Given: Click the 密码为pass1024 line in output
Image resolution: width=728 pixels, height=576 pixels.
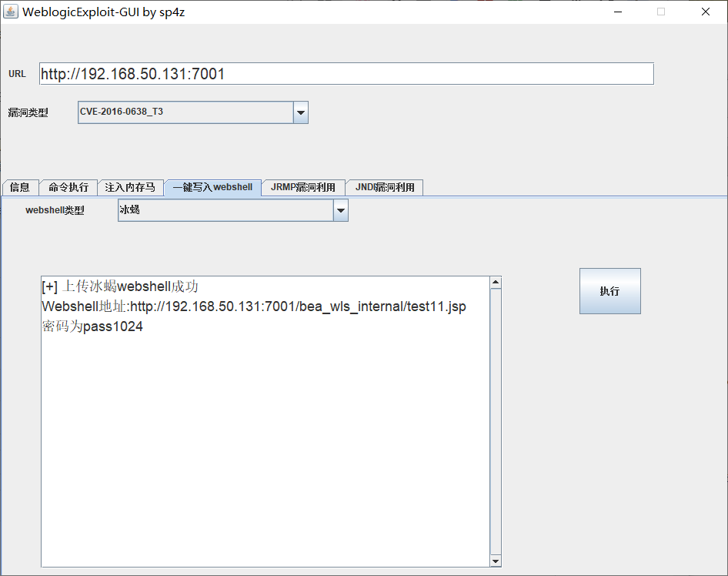Looking at the screenshot, I should click(x=92, y=327).
